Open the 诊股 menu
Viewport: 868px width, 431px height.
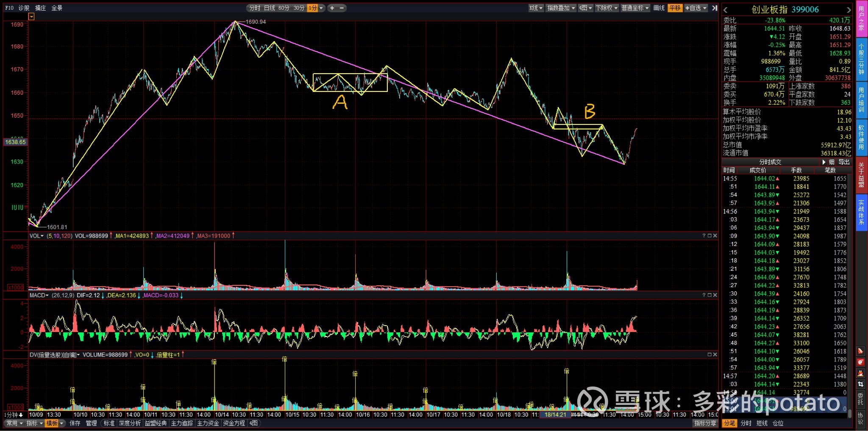(x=24, y=8)
